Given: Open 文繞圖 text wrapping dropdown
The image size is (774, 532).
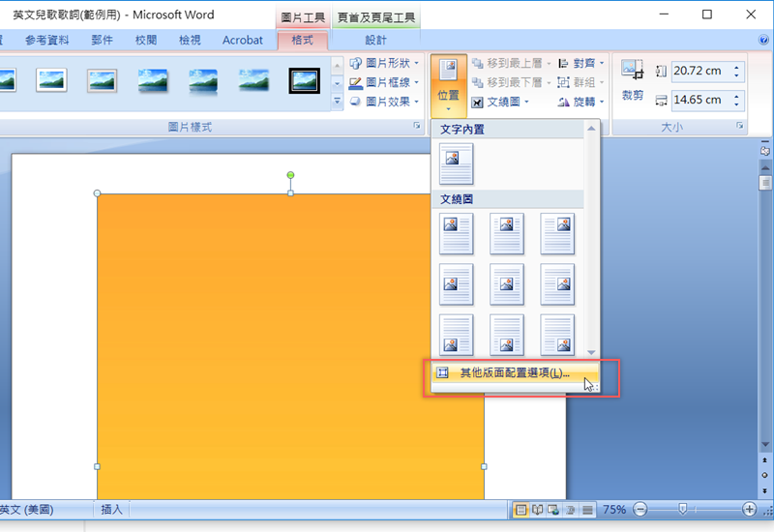Looking at the screenshot, I should 500,102.
